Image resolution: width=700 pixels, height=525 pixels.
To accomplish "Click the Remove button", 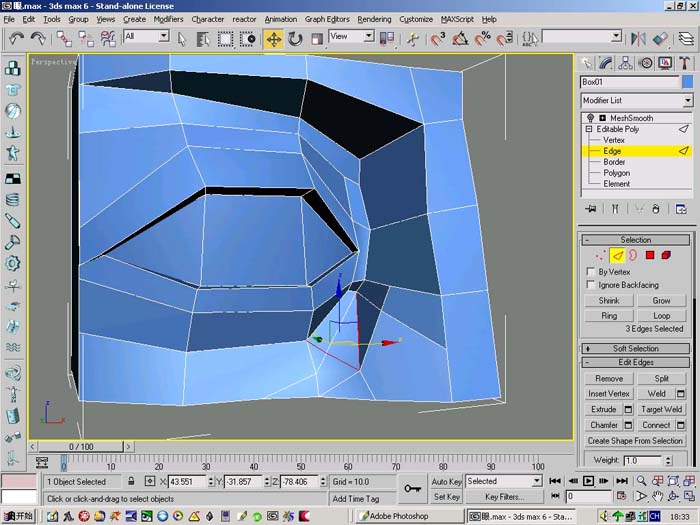I will pyautogui.click(x=609, y=379).
